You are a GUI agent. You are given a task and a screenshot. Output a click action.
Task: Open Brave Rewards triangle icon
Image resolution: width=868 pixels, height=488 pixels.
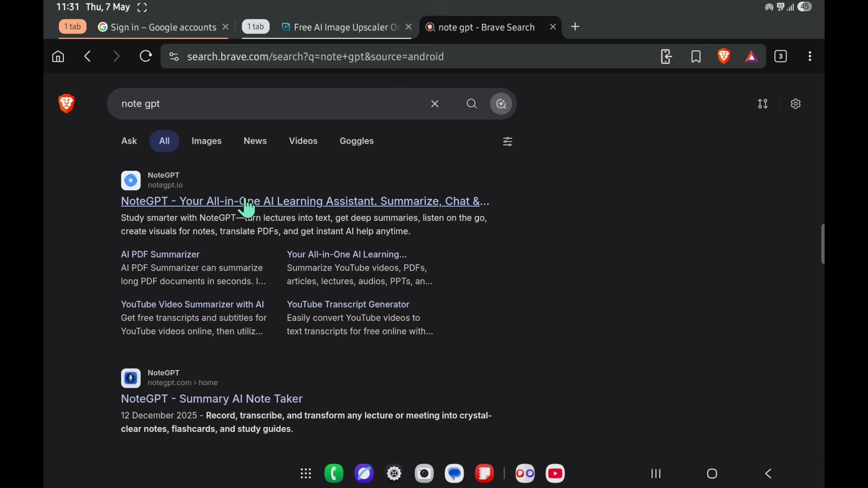point(752,57)
